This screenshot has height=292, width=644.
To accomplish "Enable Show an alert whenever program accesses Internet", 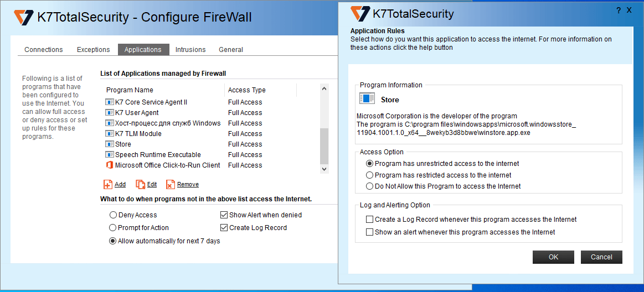I will 370,232.
